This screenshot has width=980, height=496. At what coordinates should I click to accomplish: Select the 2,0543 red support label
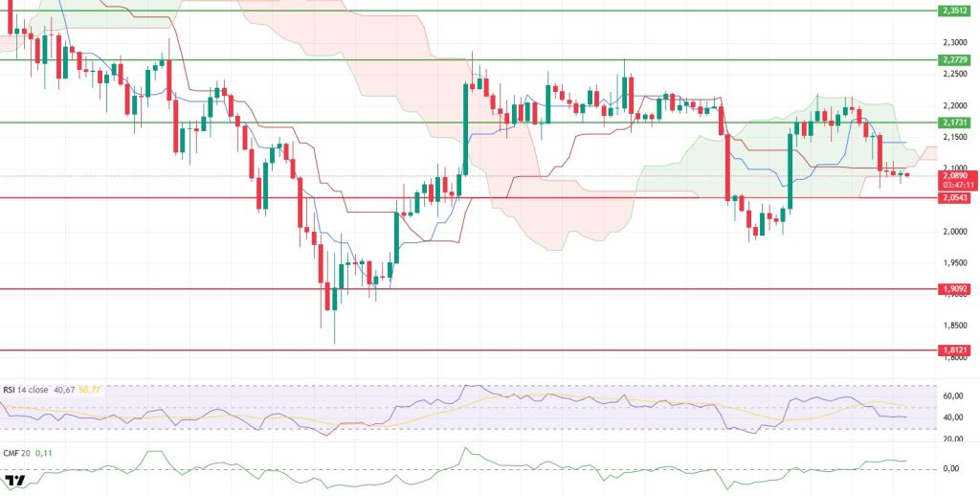tap(954, 197)
